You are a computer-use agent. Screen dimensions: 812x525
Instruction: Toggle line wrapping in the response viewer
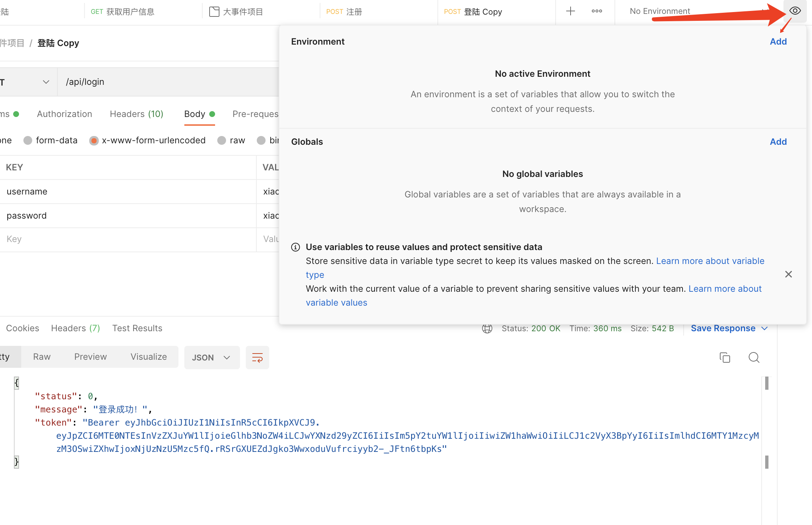pos(257,358)
